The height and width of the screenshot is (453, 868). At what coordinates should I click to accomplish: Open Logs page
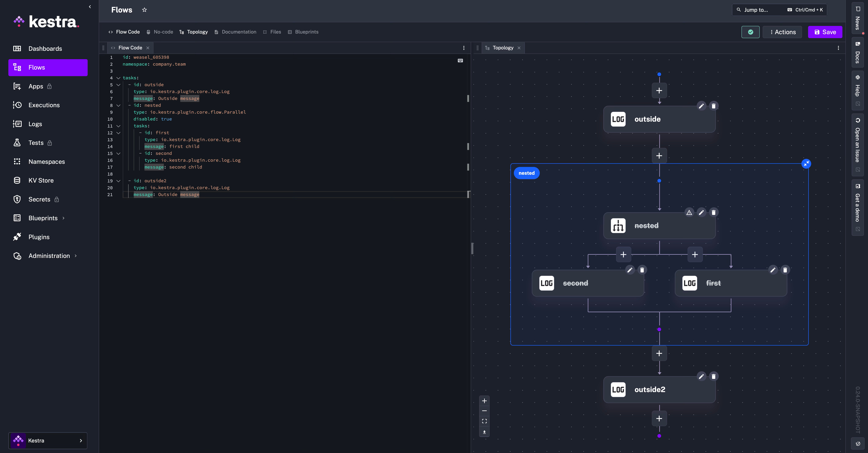48,124
